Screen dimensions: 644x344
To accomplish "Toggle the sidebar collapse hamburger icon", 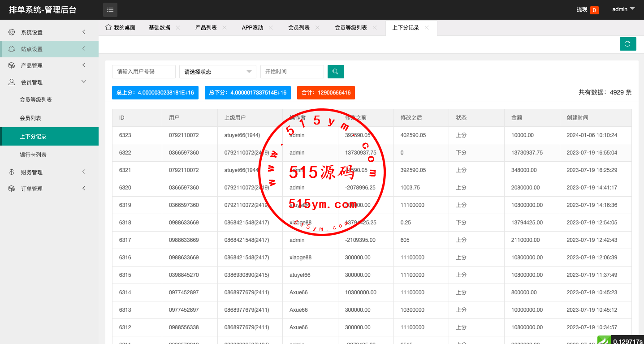I will 110,9.
